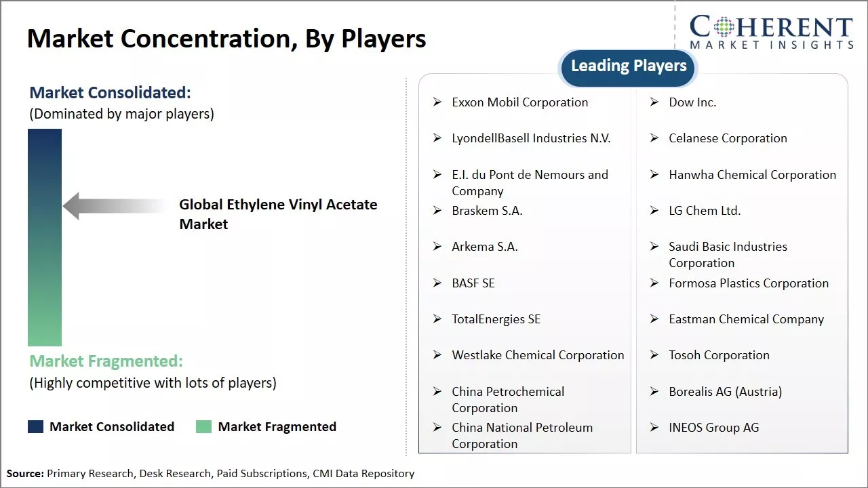This screenshot has width=868, height=488.
Task: Click the arrow bullet next to BASF SE
Action: click(x=437, y=283)
